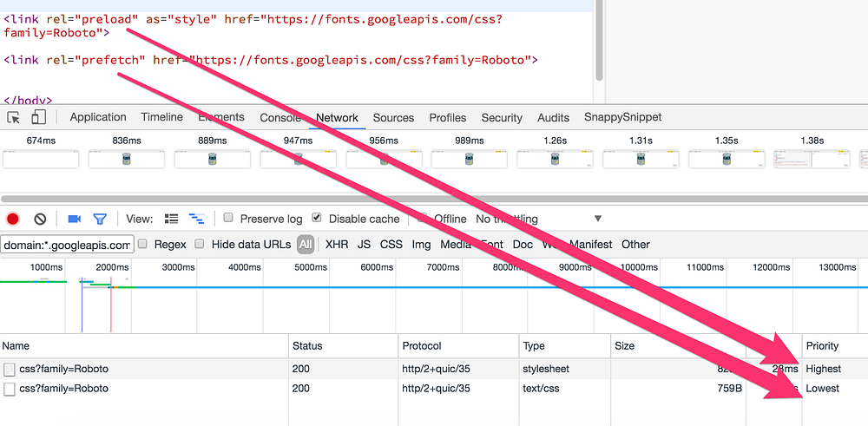Image resolution: width=868 pixels, height=426 pixels.
Task: Toggle screenshot capture camera icon
Action: pos(74,220)
